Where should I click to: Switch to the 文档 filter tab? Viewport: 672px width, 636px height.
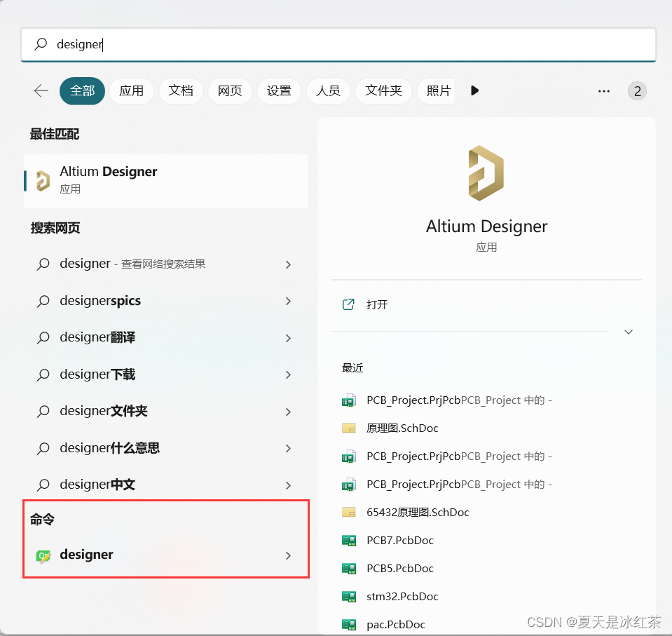click(x=180, y=91)
